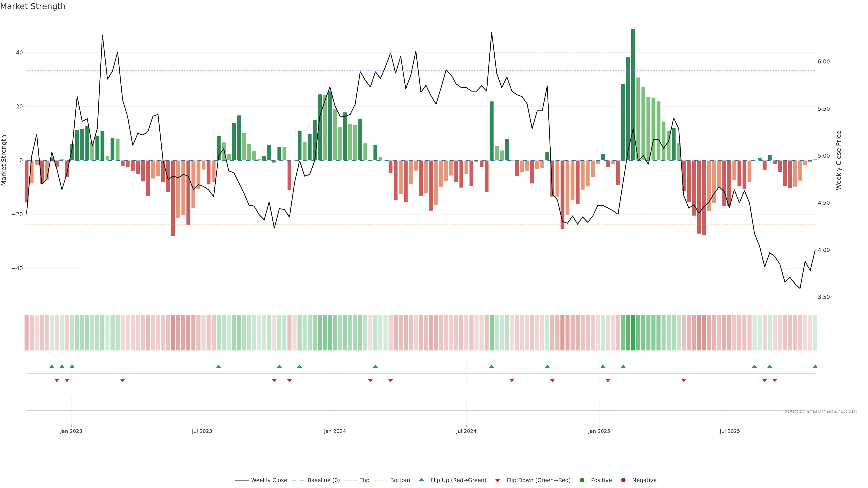Click first flip-down triangle after Jan 2025
Viewport: 868px width, 488px height.
(608, 380)
